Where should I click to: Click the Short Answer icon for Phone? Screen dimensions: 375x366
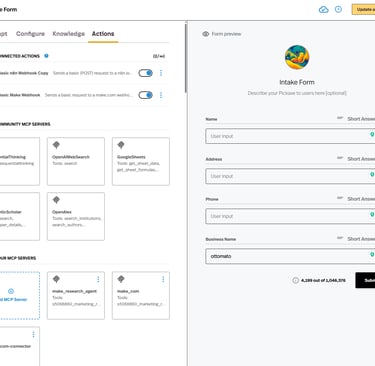tap(340, 198)
